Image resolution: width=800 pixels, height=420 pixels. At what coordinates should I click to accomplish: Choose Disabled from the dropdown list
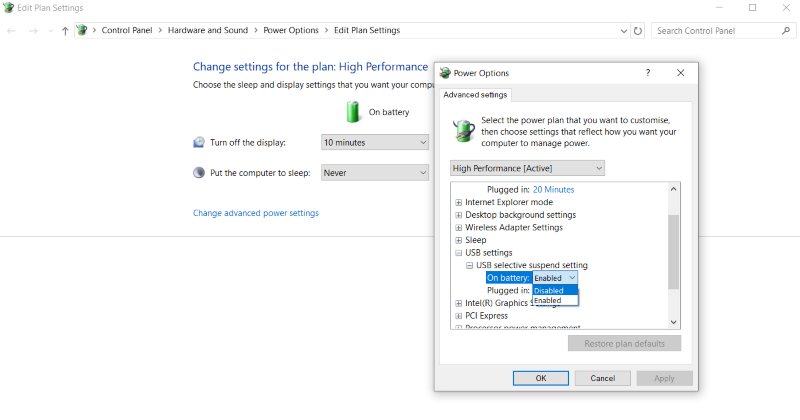pos(555,290)
